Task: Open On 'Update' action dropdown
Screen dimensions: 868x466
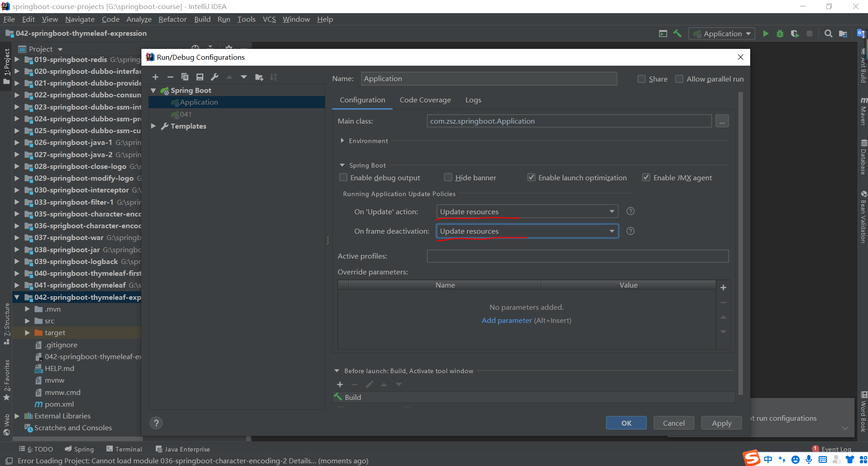Action: pos(528,211)
